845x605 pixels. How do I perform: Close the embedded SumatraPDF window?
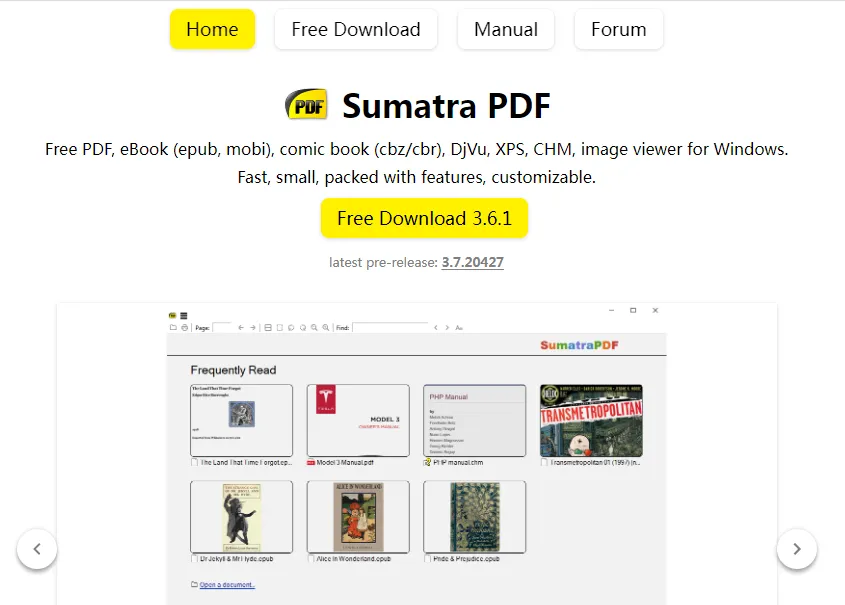(655, 310)
